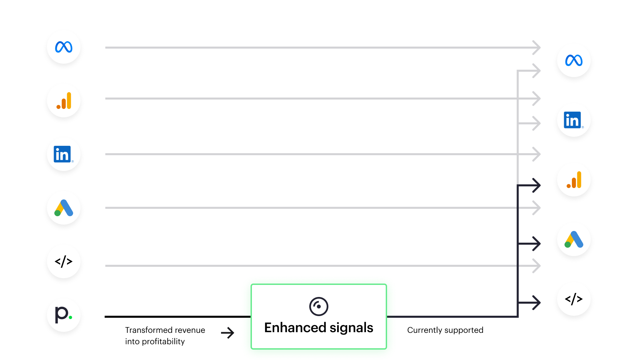The image size is (644, 362).
Task: Click the Currently supported label
Action: click(x=445, y=330)
